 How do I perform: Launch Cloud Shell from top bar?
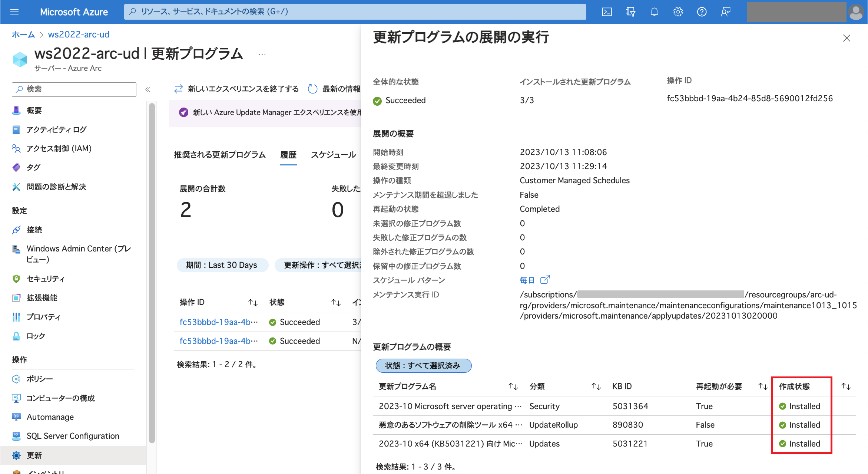607,12
